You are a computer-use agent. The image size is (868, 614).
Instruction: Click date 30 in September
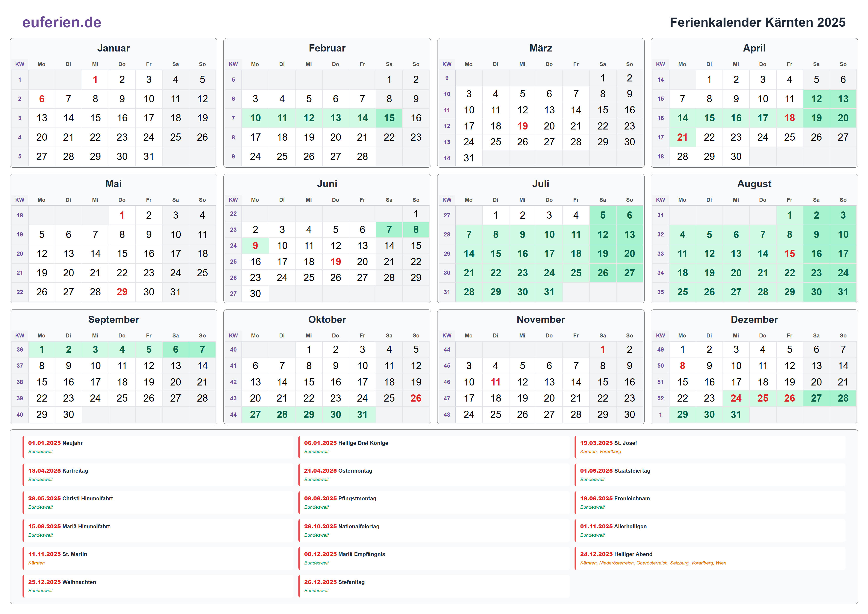pyautogui.click(x=69, y=415)
